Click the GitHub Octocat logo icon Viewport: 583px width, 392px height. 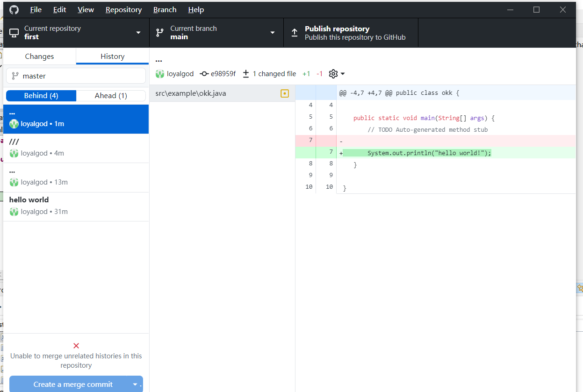click(14, 9)
